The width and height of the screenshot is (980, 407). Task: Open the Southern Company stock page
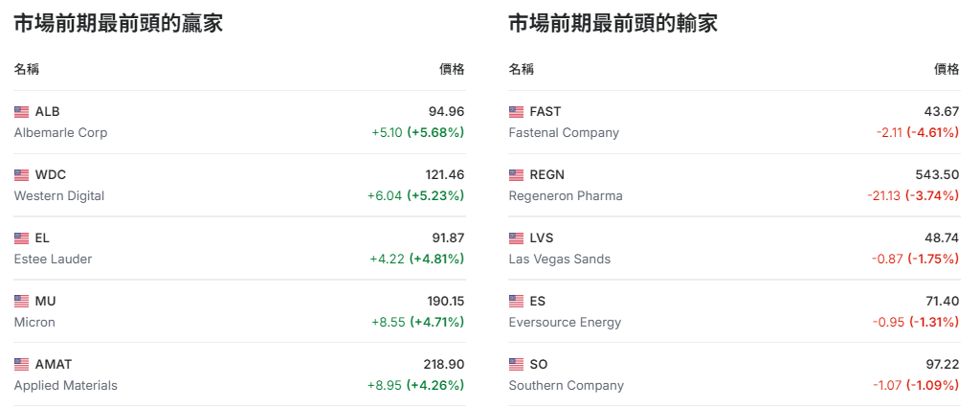pyautogui.click(x=566, y=386)
